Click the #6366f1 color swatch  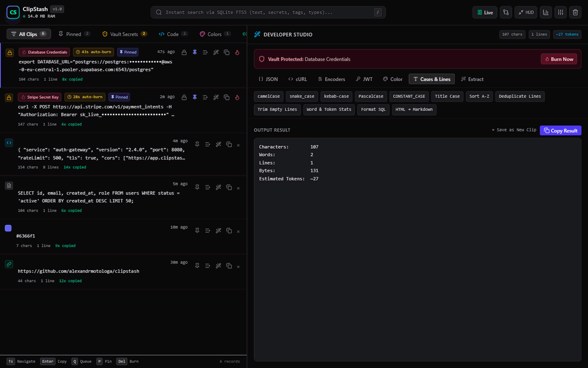(x=8, y=228)
